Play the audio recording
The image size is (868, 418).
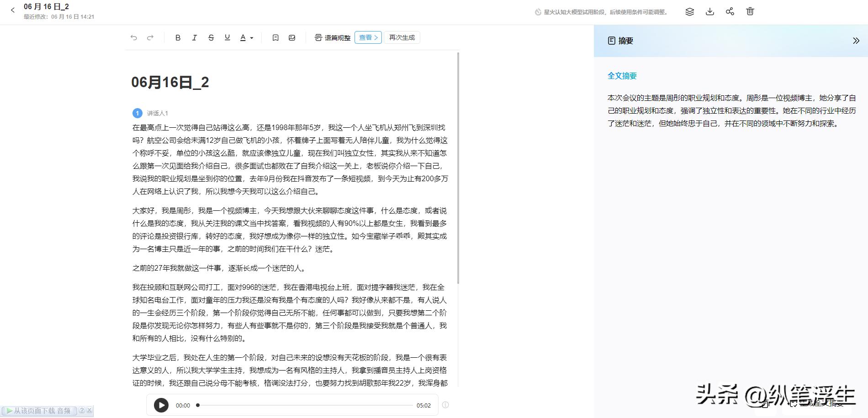pyautogui.click(x=161, y=405)
